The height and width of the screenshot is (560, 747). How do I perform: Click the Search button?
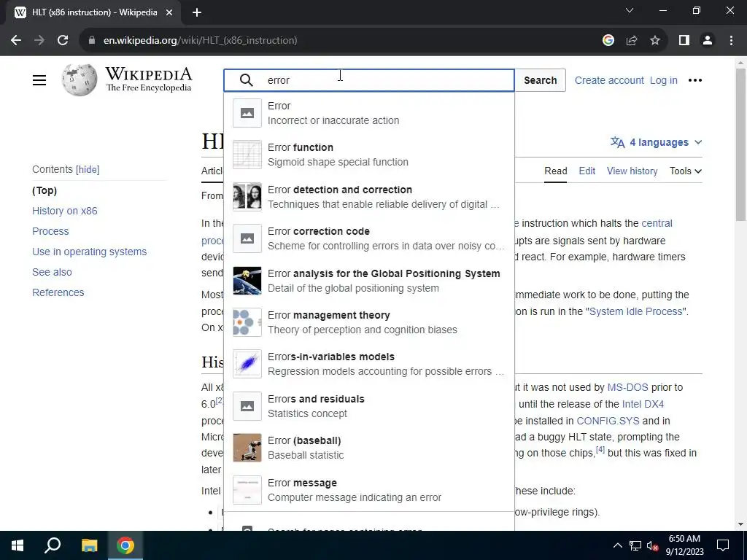tap(541, 80)
